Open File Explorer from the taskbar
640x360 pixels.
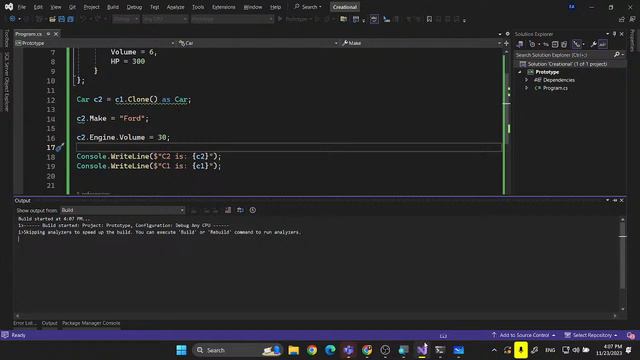(293, 350)
